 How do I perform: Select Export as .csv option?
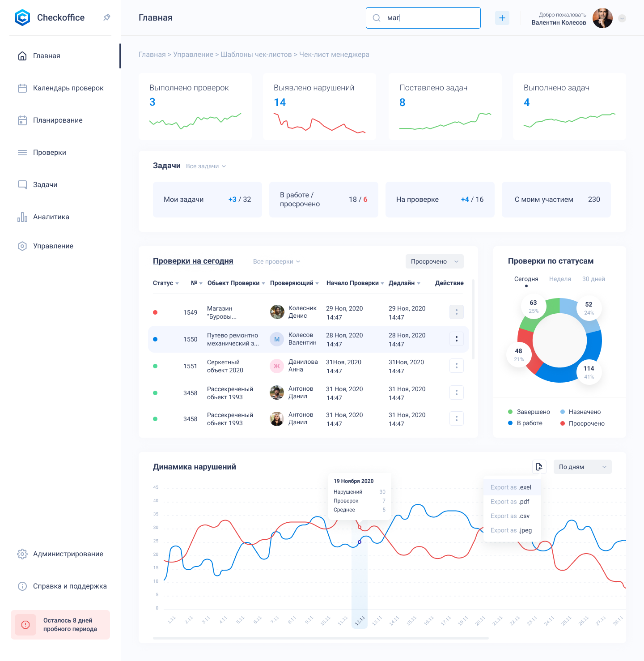510,516
